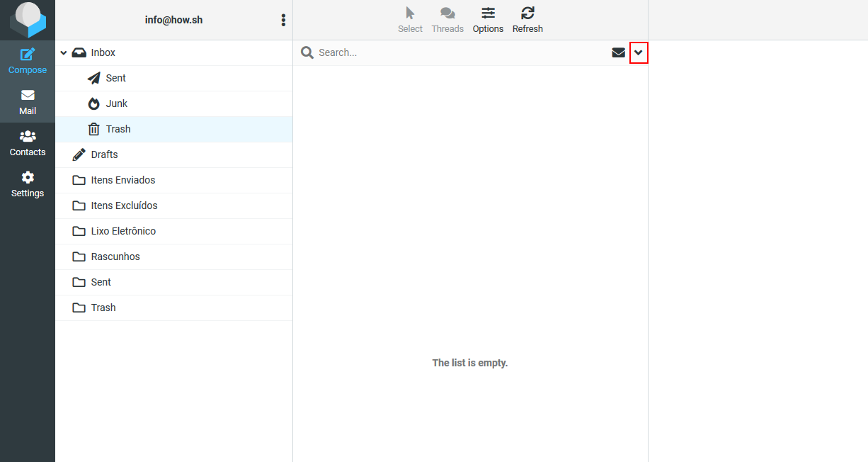
Task: Open the three-dot folder actions menu
Action: 283,20
